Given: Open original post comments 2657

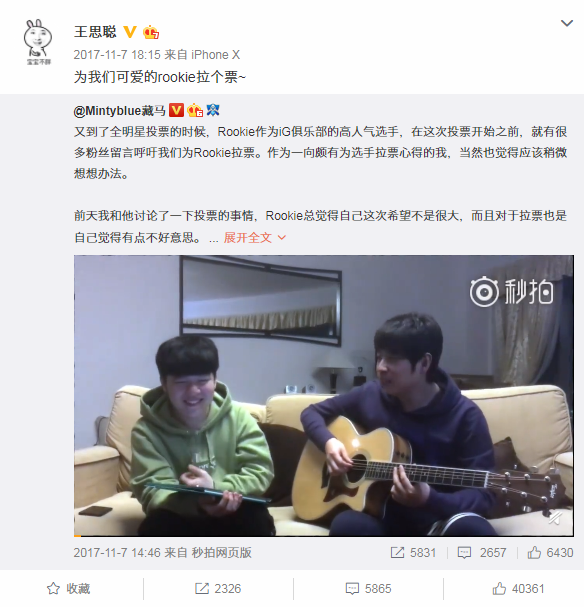Looking at the screenshot, I should click(x=481, y=552).
